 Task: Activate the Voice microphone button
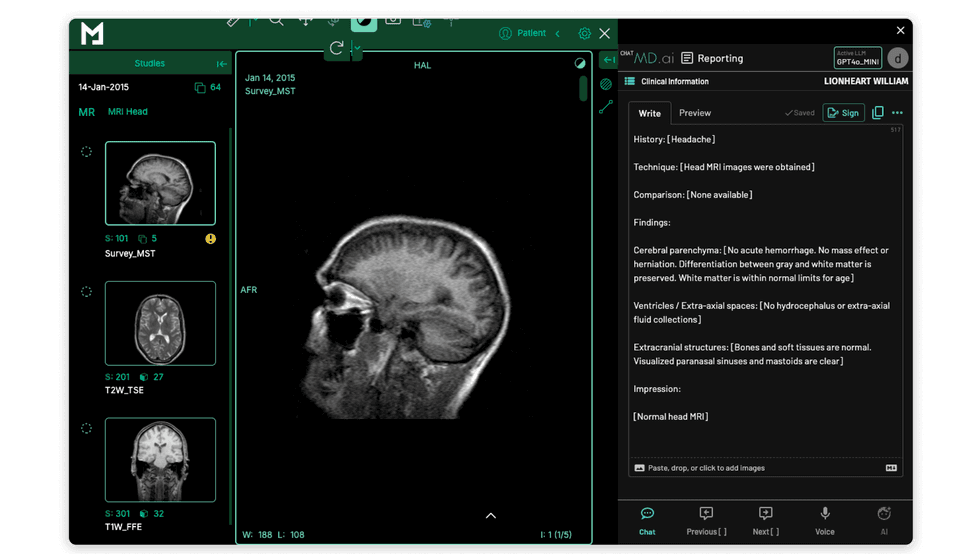[825, 521]
